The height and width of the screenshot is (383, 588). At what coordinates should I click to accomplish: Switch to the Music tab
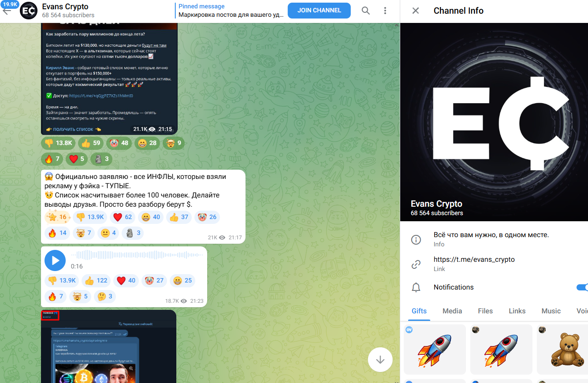(x=551, y=311)
